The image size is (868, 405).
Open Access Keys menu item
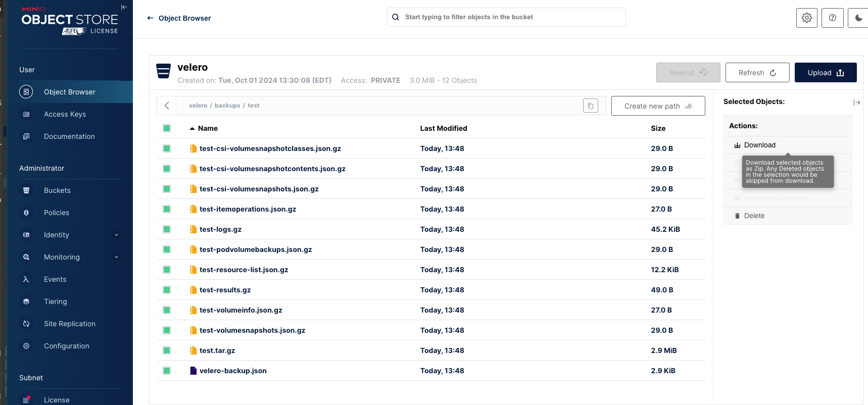click(70, 114)
